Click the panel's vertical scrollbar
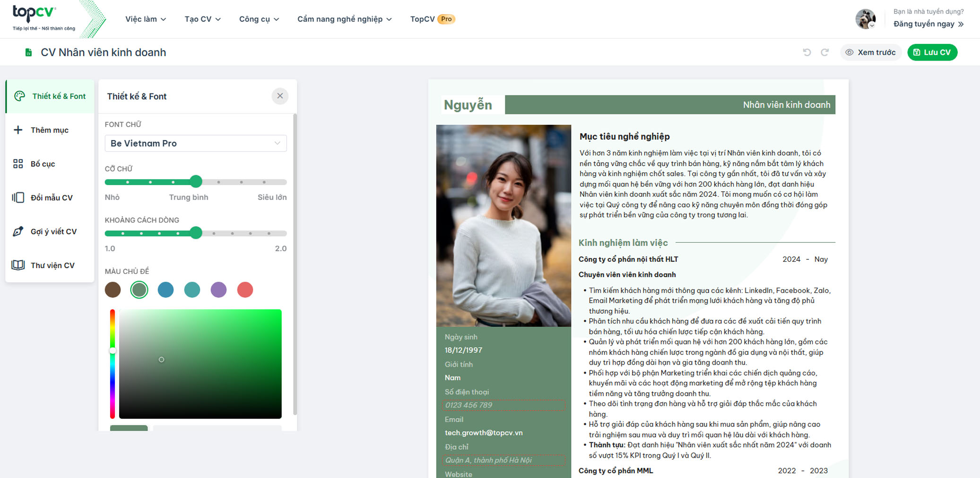 click(x=295, y=265)
